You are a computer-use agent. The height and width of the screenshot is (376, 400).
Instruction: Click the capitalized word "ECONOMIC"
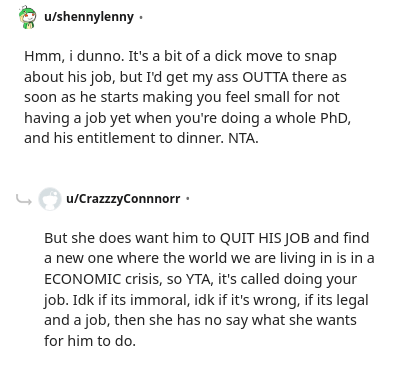82,279
